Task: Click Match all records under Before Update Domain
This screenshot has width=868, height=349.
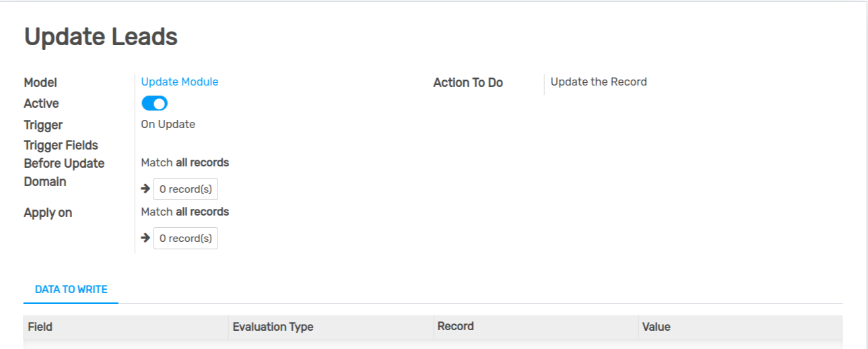Action: [x=185, y=162]
